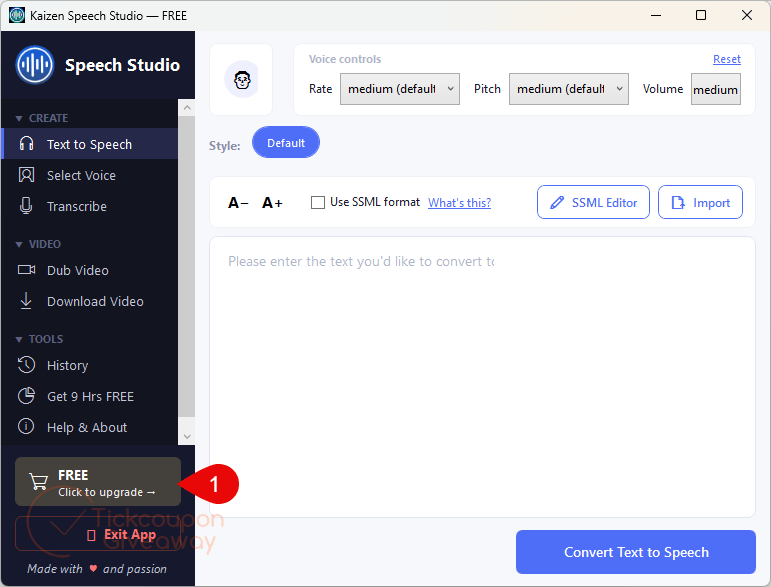Decrease font size with A− icon
771x587 pixels.
[x=238, y=203]
